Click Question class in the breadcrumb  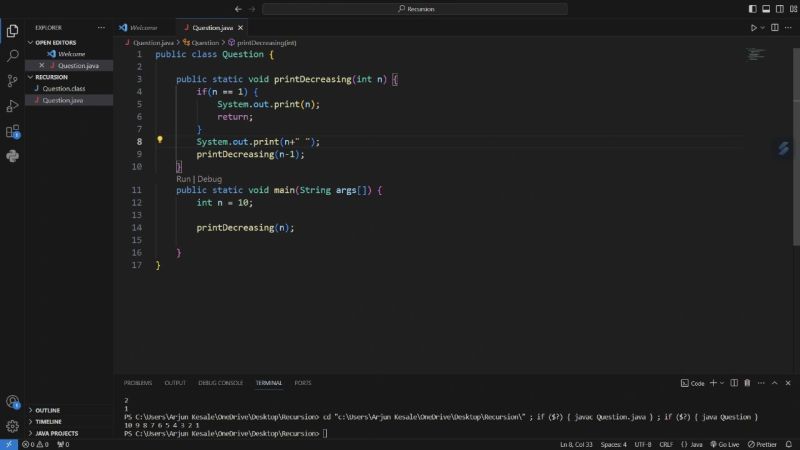205,43
